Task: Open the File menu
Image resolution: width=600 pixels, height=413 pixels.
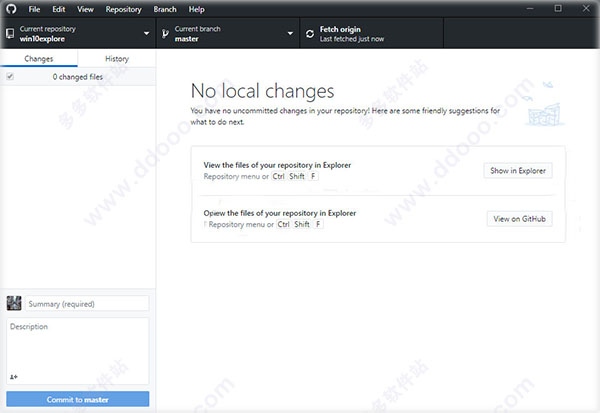Action: [34, 9]
